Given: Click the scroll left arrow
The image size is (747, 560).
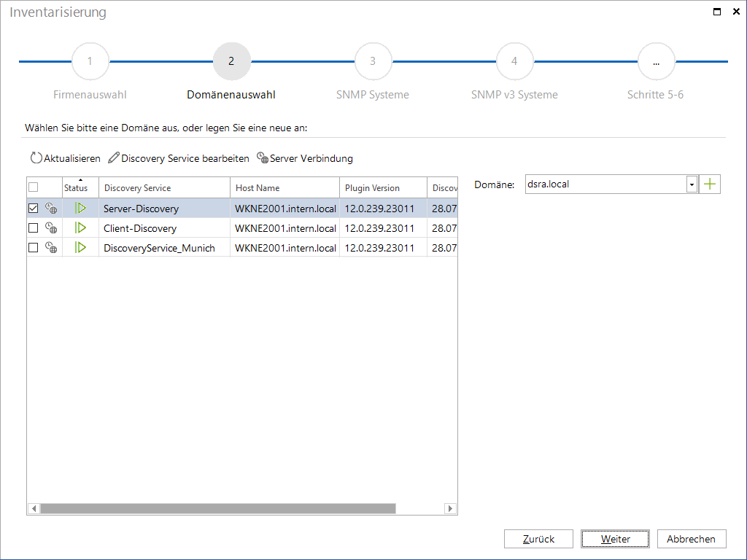Looking at the screenshot, I should [x=34, y=508].
